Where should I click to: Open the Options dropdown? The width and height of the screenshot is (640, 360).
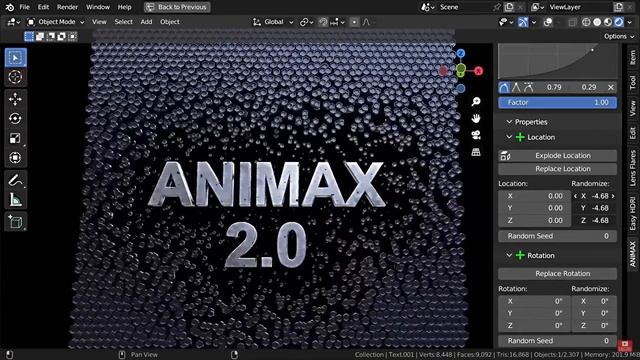coord(619,36)
